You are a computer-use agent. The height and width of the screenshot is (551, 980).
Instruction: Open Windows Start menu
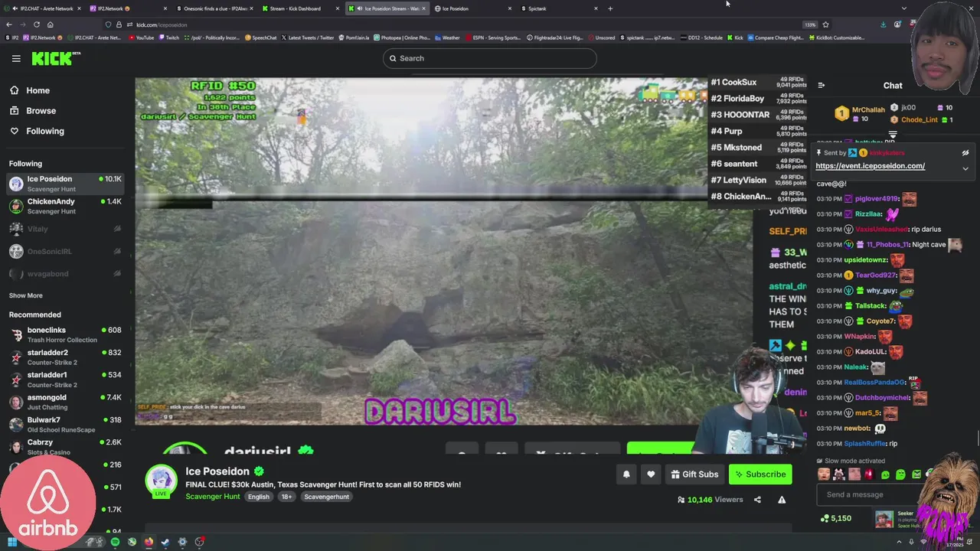(x=11, y=542)
